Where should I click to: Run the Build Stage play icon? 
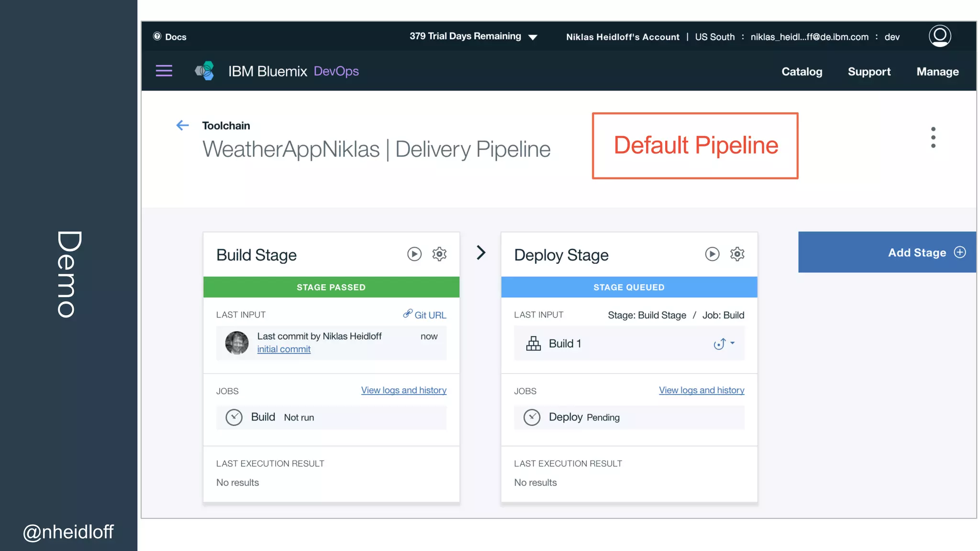pyautogui.click(x=414, y=254)
